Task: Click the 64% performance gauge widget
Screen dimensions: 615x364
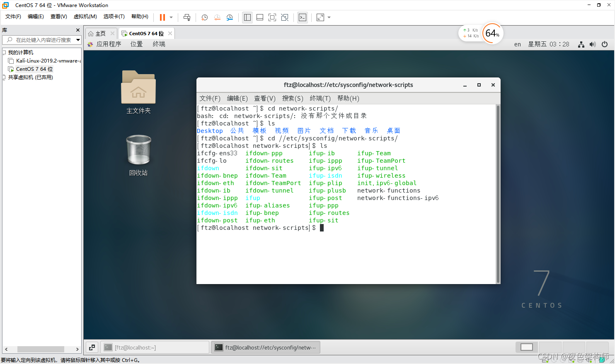Action: [x=492, y=33]
